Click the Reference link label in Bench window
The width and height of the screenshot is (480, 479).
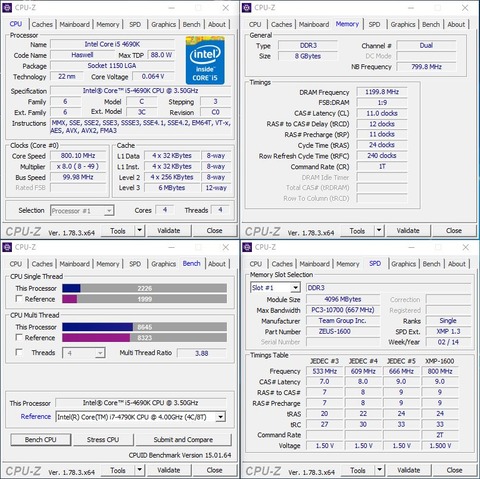36,417
